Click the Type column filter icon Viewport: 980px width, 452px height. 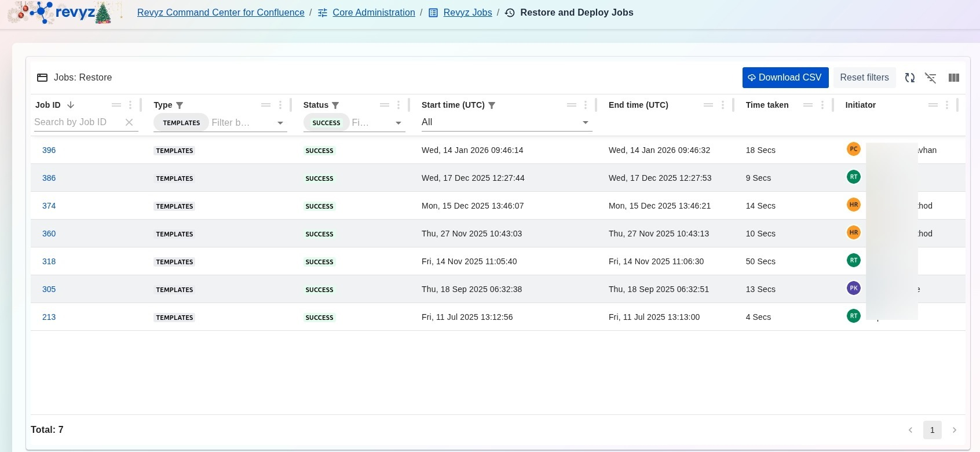tap(180, 105)
